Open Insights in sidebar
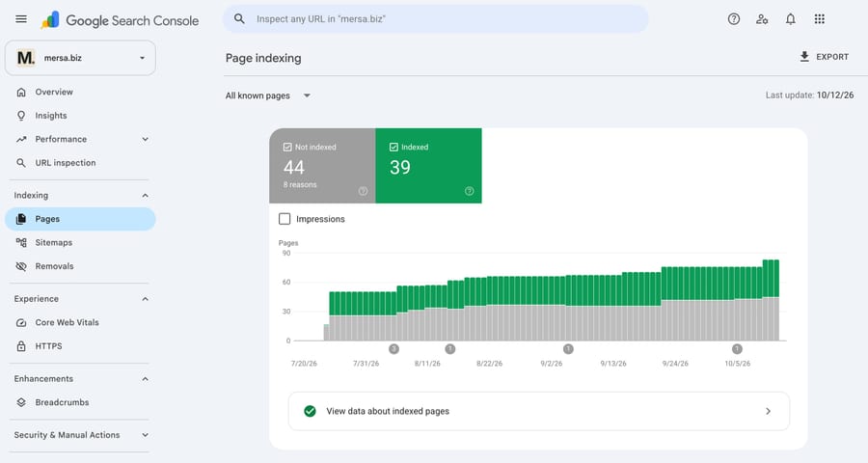The width and height of the screenshot is (868, 463). [80, 116]
